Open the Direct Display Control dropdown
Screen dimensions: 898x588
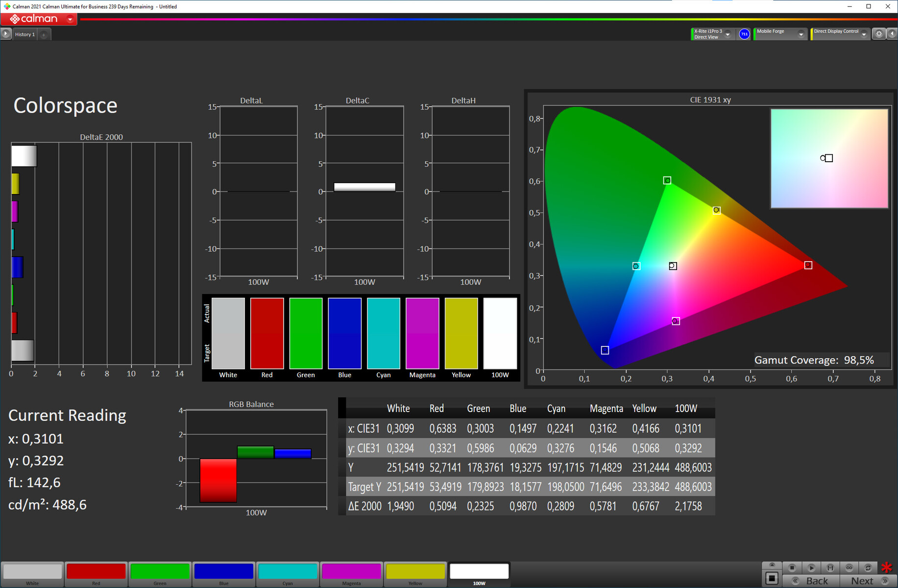(x=864, y=34)
